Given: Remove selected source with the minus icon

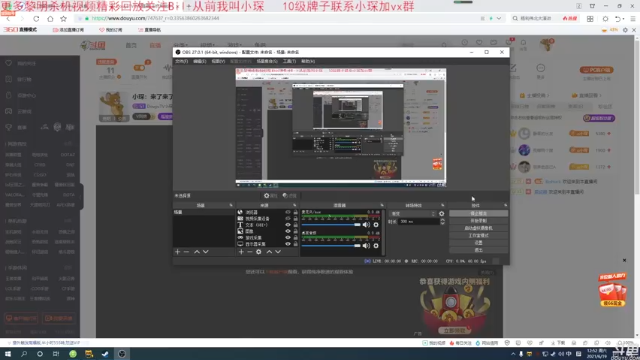Looking at the screenshot, I should point(250,252).
